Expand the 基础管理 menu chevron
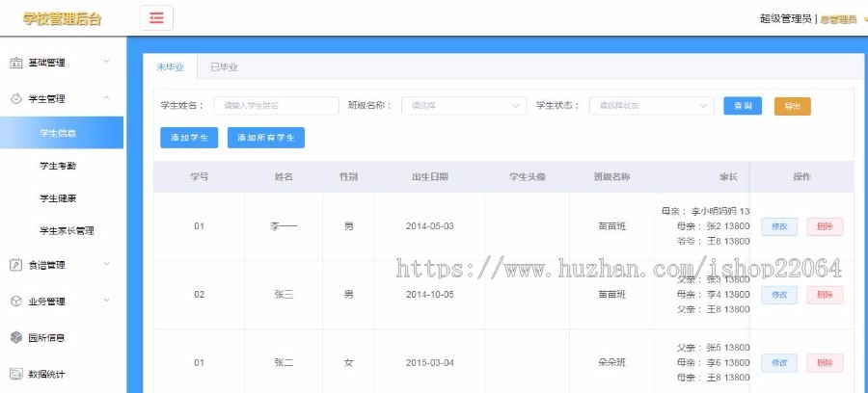The width and height of the screenshot is (868, 393). pos(106,62)
